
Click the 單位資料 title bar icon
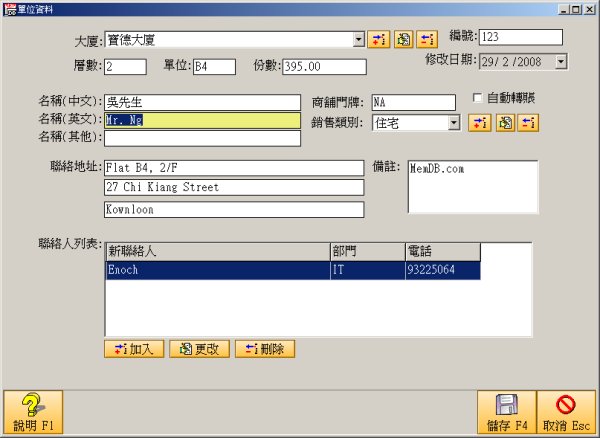pos(10,9)
